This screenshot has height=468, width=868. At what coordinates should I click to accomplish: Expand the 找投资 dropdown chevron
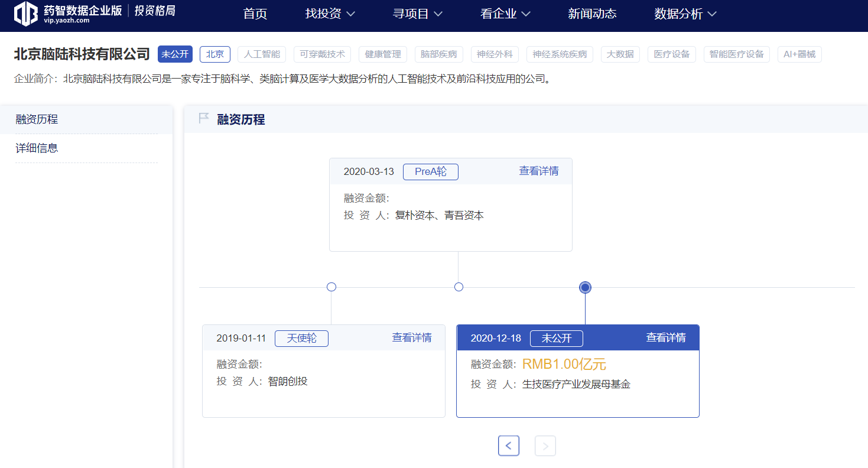(350, 14)
